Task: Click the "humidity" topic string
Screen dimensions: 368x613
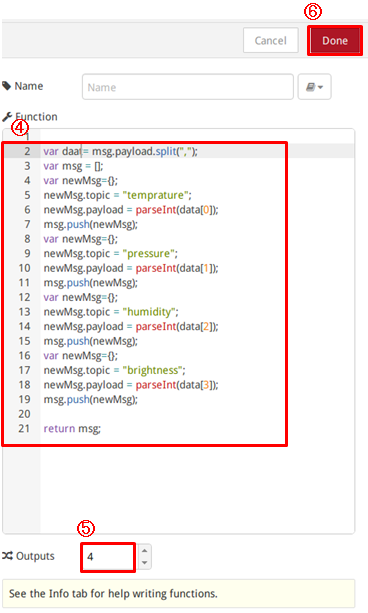Action: point(150,312)
